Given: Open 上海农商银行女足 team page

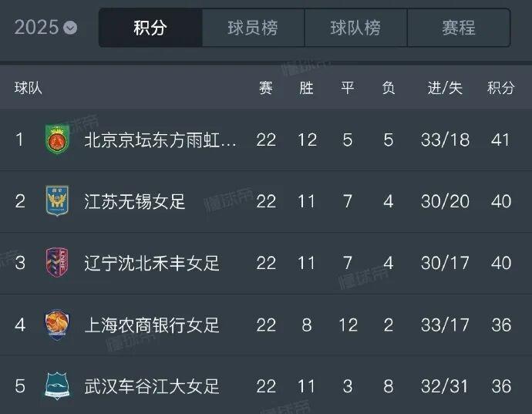Looking at the screenshot, I should pyautogui.click(x=152, y=325).
